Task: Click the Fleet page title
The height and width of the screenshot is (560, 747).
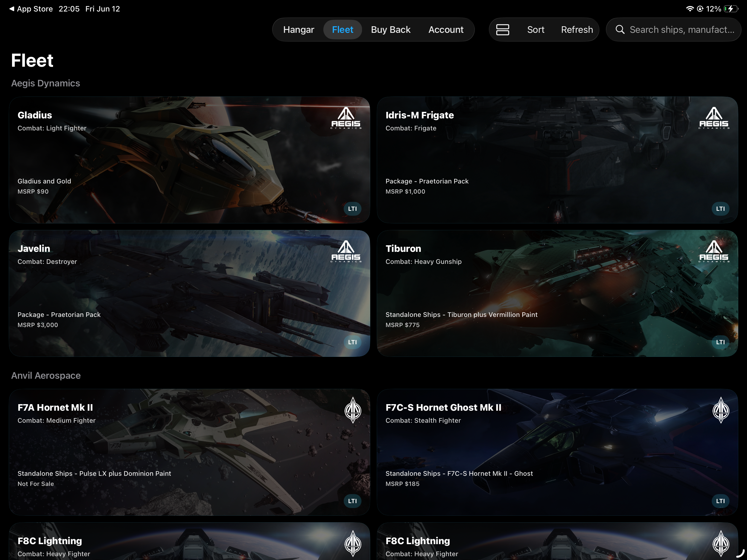Action: 32,60
